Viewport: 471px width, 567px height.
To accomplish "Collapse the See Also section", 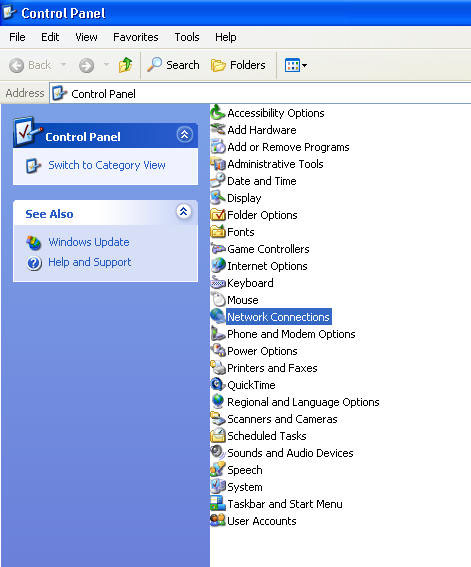I will [x=184, y=212].
